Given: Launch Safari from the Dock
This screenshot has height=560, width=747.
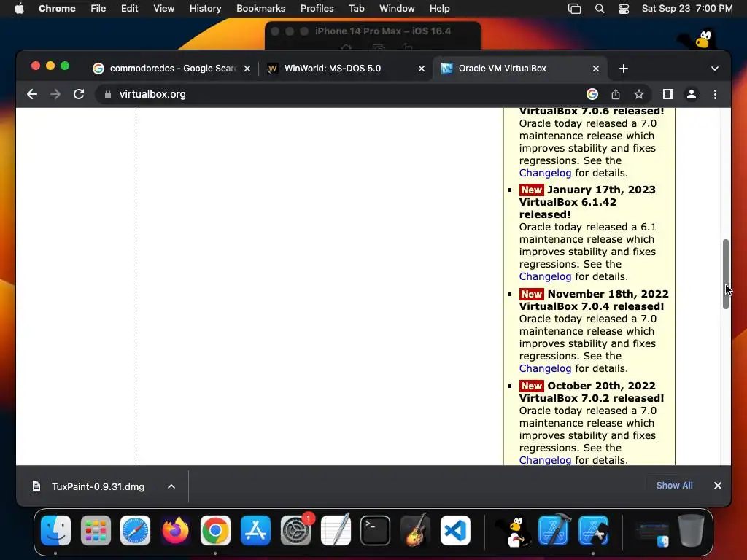Looking at the screenshot, I should (x=135, y=531).
